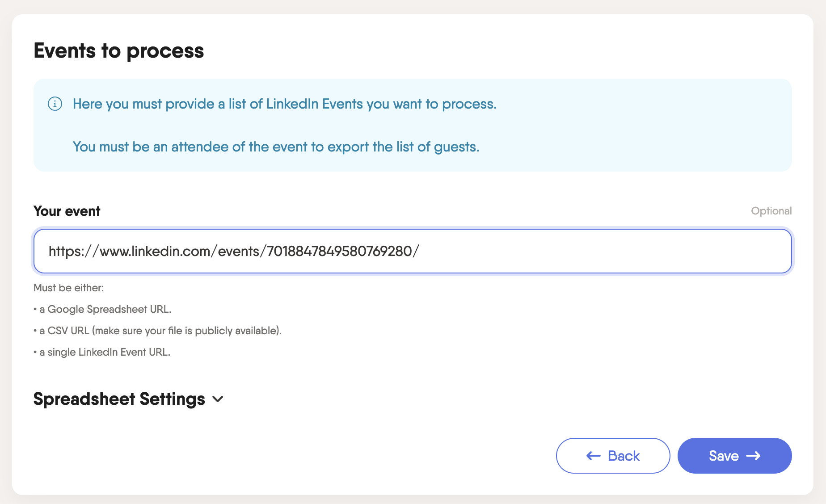Viewport: 826px width, 504px height.
Task: Click the Back button
Action: pos(613,456)
